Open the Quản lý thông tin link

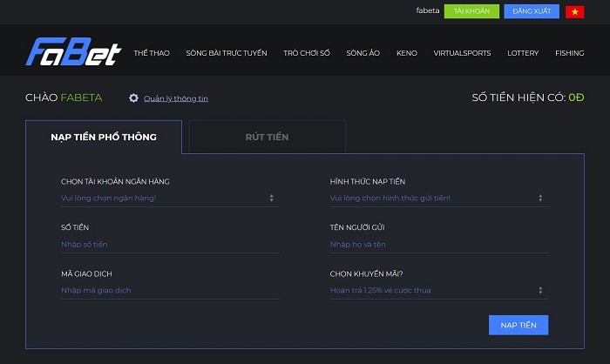[176, 98]
